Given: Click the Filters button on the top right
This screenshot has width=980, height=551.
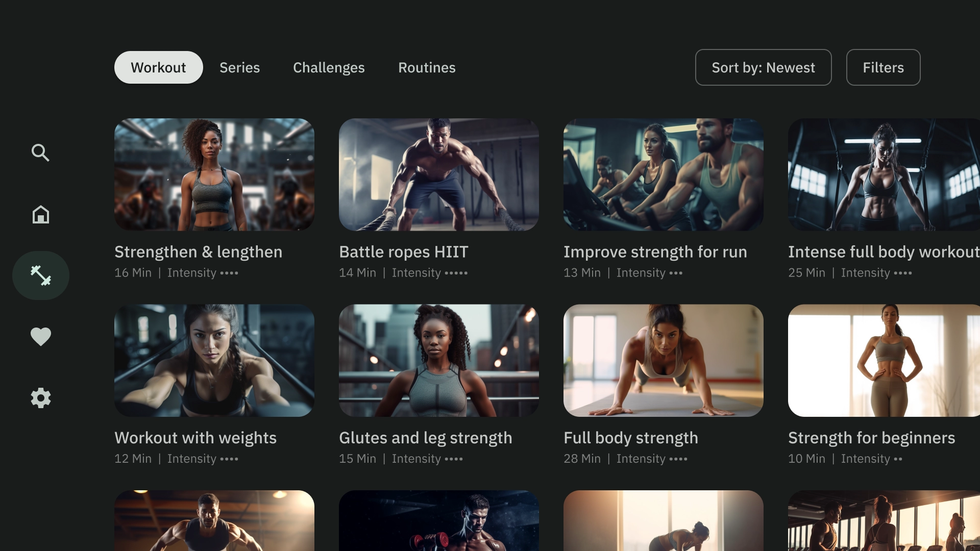Looking at the screenshot, I should tap(883, 67).
